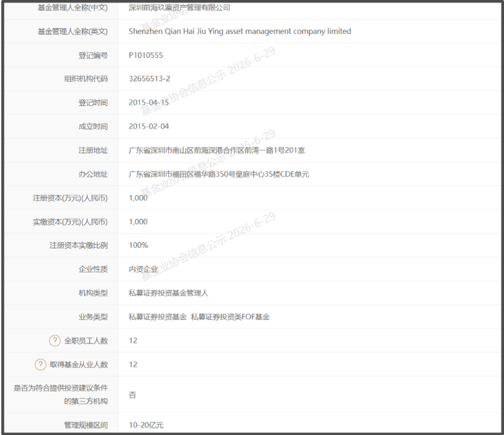The image size is (504, 435).
Task: Click the label 登记编号
Action: [93, 55]
